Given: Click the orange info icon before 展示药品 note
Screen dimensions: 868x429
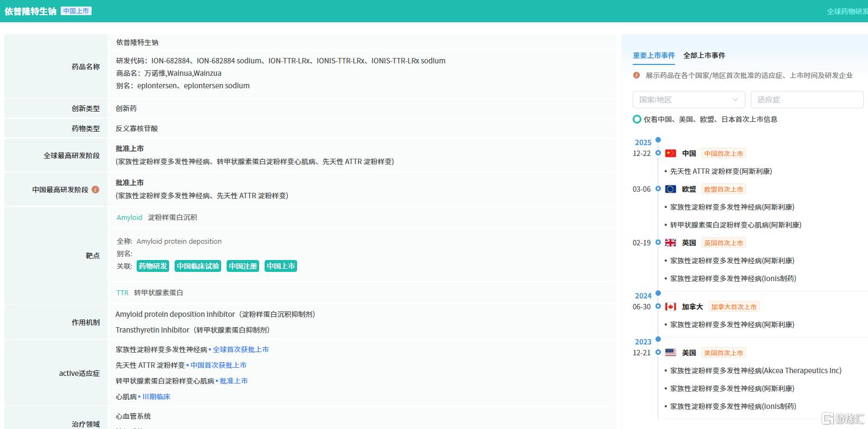Looking at the screenshot, I should coord(636,75).
